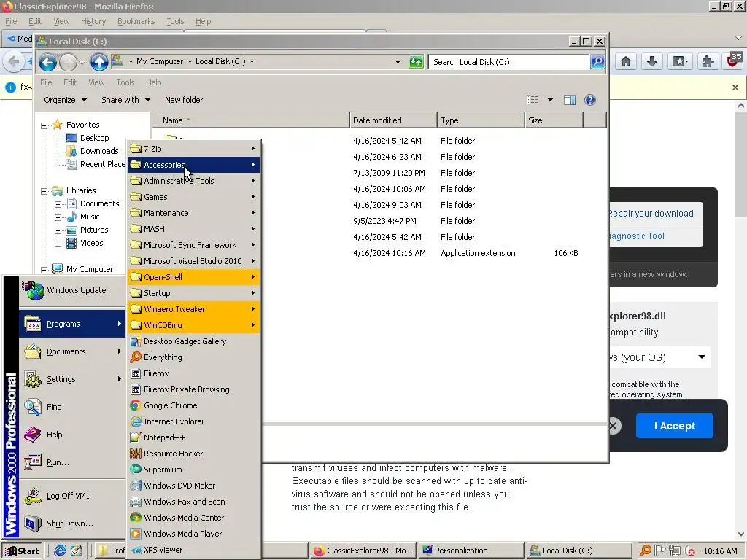747x560 pixels.
Task: Open the Accessories submenu
Action: coord(194,165)
